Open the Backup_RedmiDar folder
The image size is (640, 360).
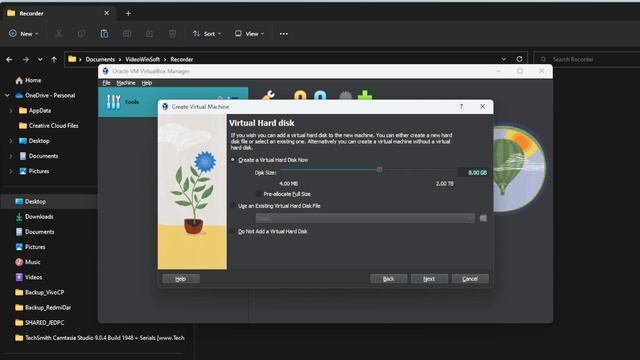pos(43,307)
